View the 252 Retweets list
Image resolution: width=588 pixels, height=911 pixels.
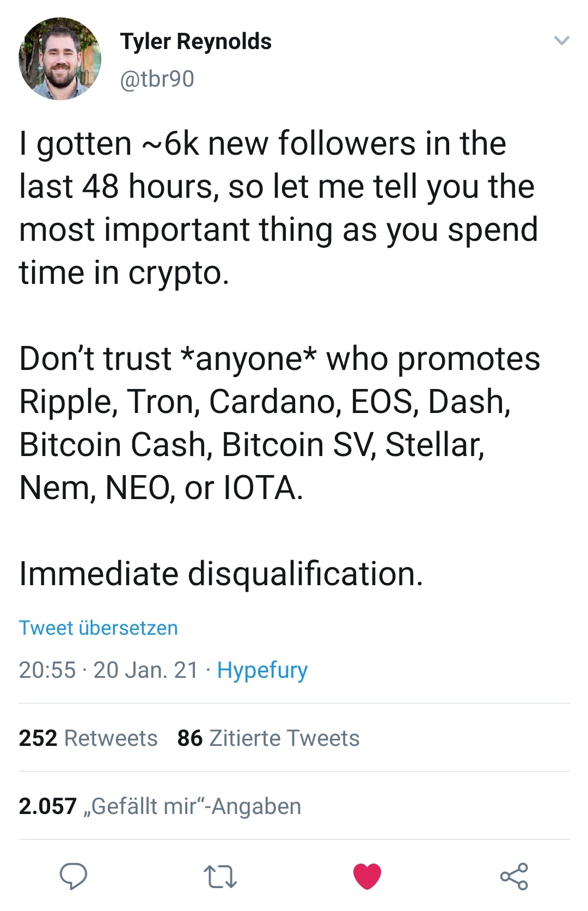click(88, 738)
